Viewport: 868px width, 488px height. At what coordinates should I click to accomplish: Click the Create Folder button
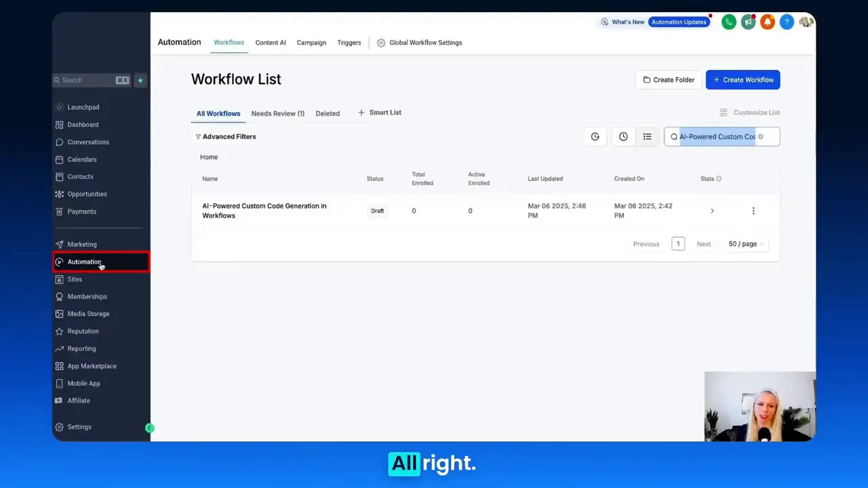tap(669, 80)
